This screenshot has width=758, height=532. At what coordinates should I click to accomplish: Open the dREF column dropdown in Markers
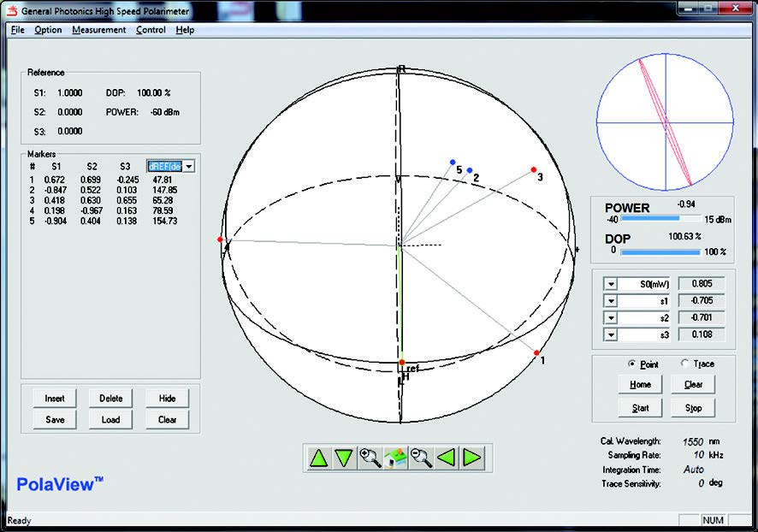pos(188,167)
